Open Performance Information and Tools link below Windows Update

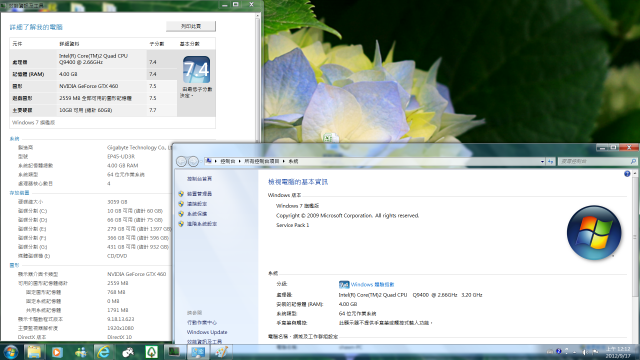pos(204,341)
